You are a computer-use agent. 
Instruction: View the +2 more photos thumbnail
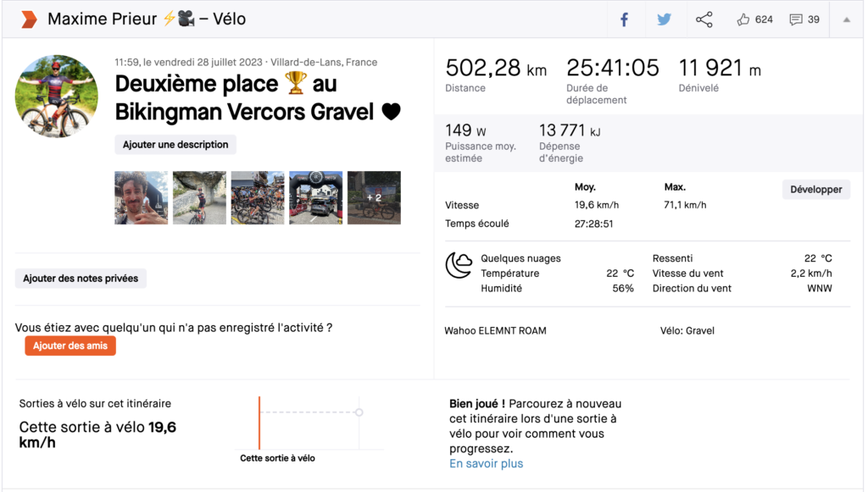(x=374, y=198)
